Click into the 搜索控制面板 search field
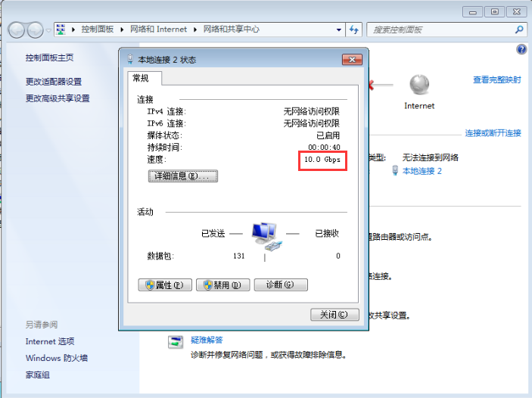532x398 pixels. tap(439, 30)
